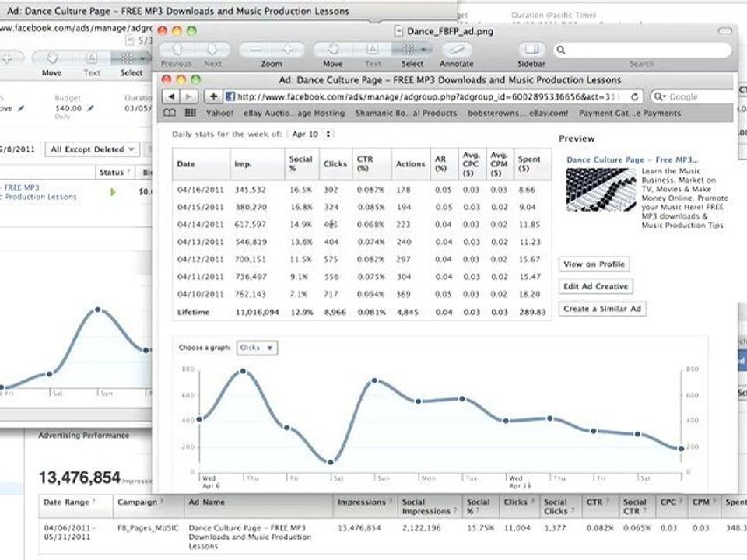747x560 pixels.
Task: Click the reload page icon
Action: click(634, 96)
